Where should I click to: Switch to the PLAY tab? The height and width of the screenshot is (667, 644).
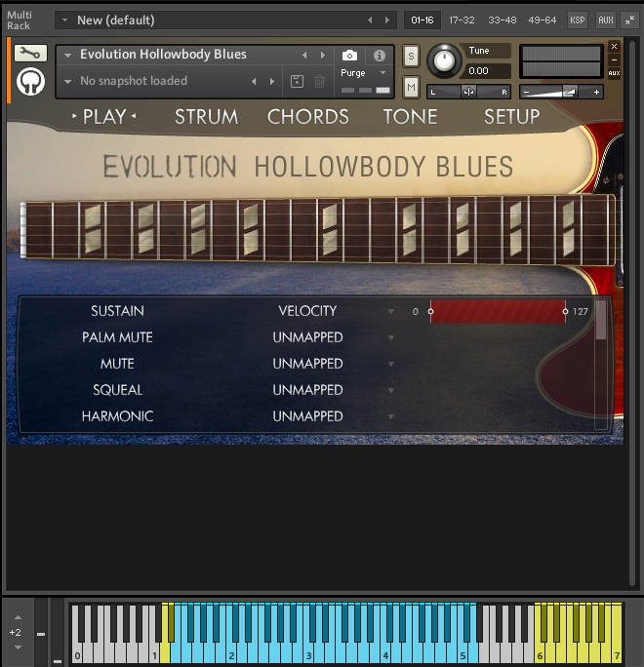point(104,117)
